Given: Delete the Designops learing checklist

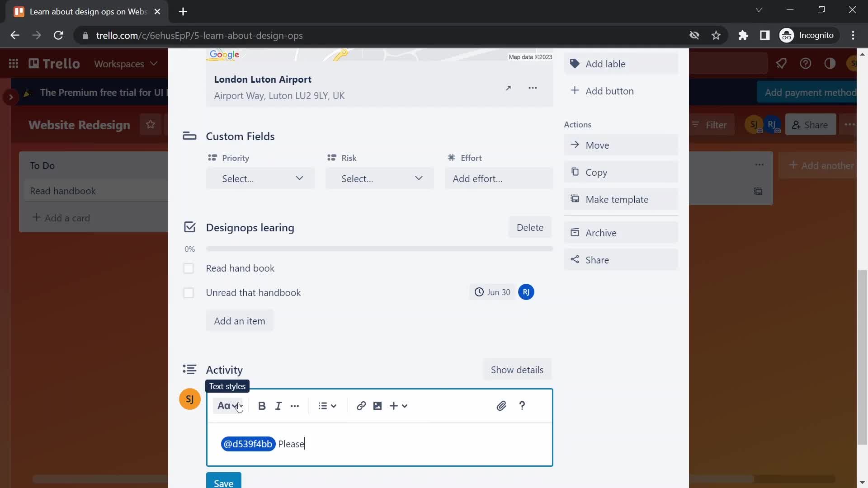Looking at the screenshot, I should pyautogui.click(x=530, y=227).
